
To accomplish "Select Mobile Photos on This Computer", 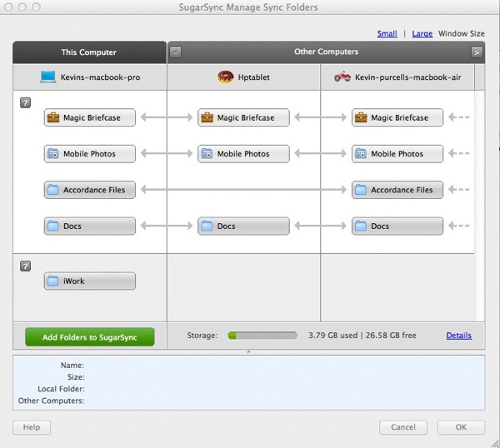I will 90,154.
